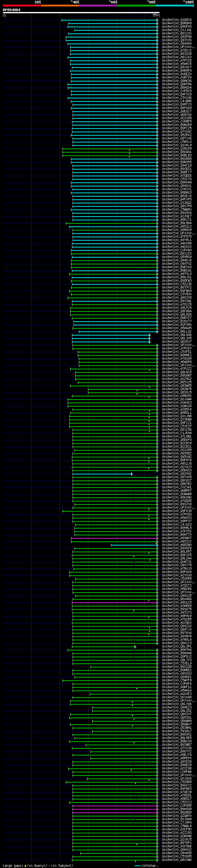Click UniRef100_A5AHI5 hit label
Screen dimensions: 197x868
pyautogui.click(x=177, y=64)
